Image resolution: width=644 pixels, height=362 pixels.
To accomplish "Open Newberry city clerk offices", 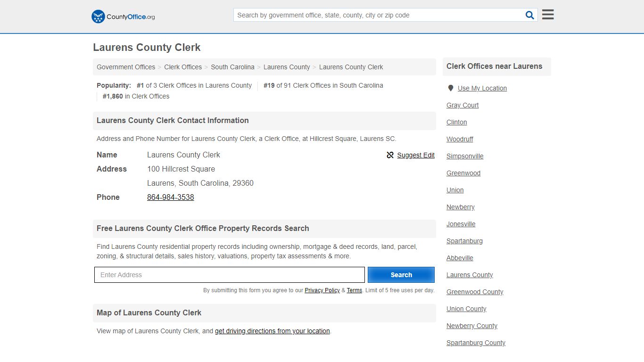I will coord(461,207).
